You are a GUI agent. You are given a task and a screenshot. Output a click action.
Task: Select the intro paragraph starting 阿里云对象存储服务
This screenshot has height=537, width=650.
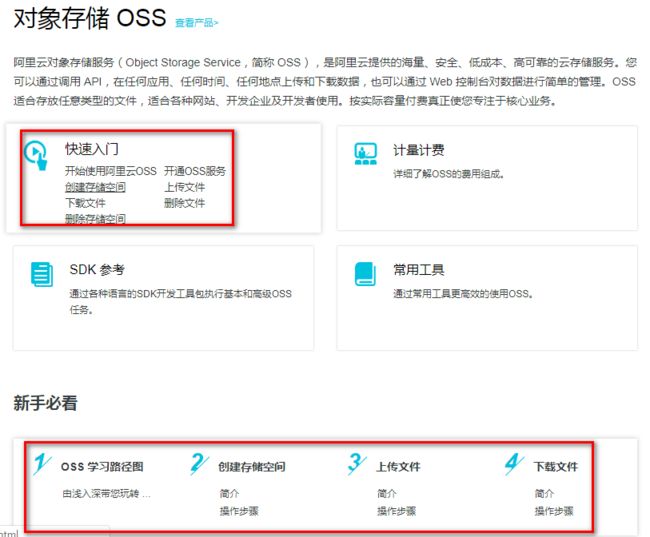tap(325, 81)
